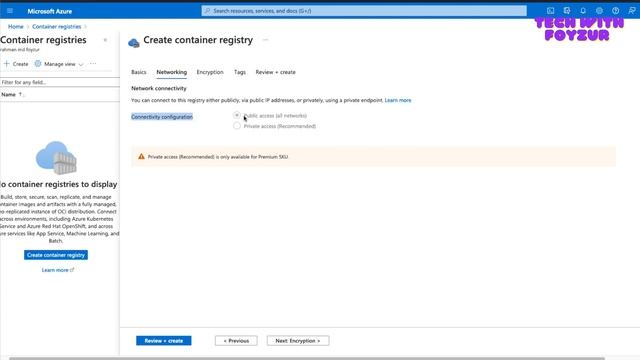Go to Container registries breadcrumb

(x=57, y=27)
